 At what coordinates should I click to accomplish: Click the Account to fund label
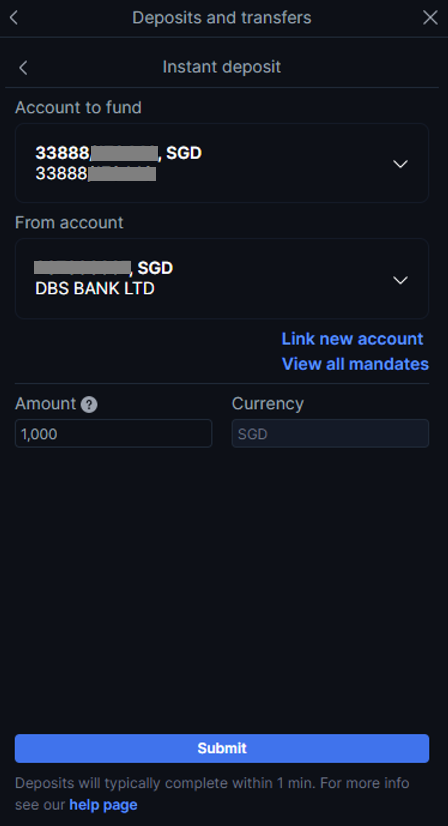79,107
